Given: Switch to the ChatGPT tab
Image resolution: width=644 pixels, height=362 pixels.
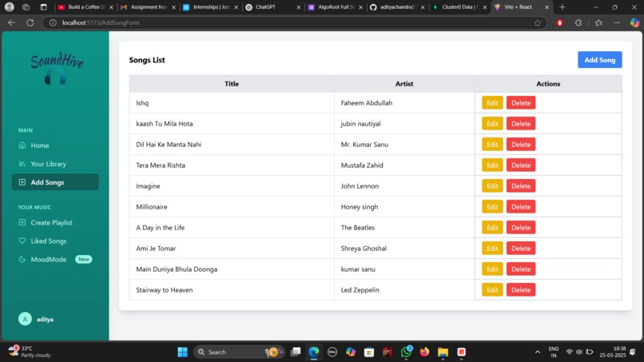Looking at the screenshot, I should coord(273,7).
